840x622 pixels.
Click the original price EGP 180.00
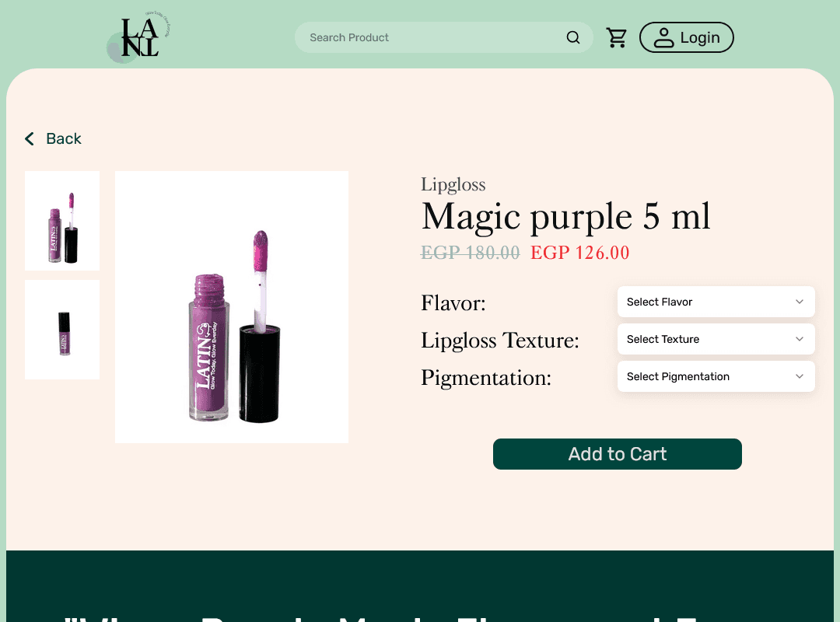[x=471, y=253]
